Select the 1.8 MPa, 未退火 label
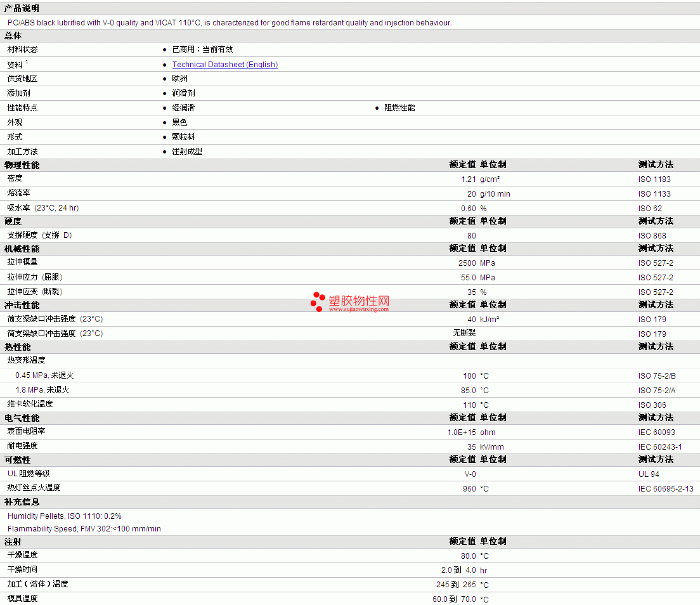The width and height of the screenshot is (700, 605). click(x=42, y=390)
